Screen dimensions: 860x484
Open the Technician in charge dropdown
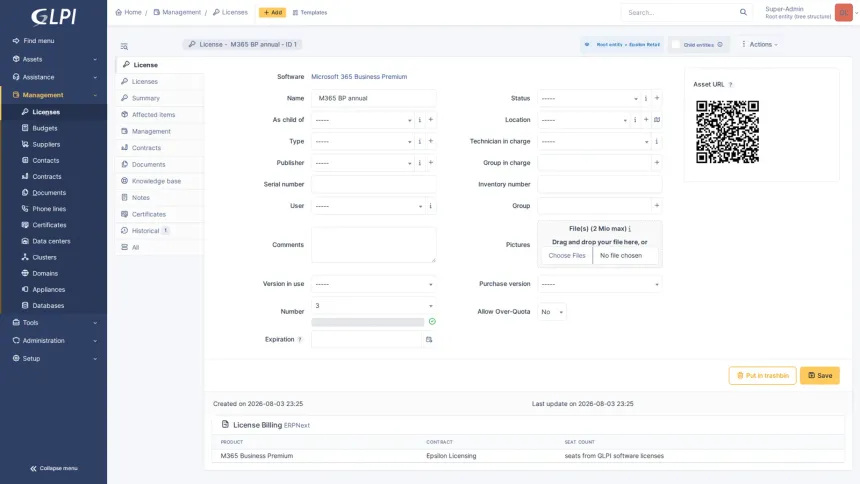tap(594, 141)
